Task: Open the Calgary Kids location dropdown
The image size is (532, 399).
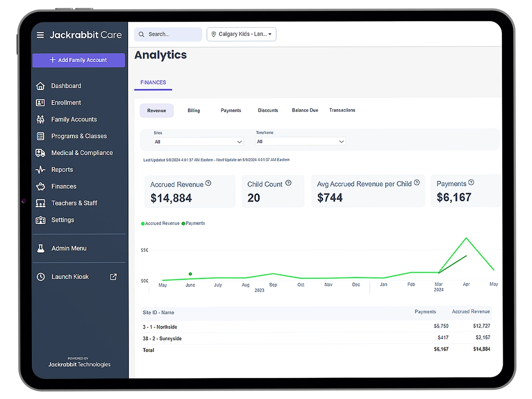Action: 242,34
